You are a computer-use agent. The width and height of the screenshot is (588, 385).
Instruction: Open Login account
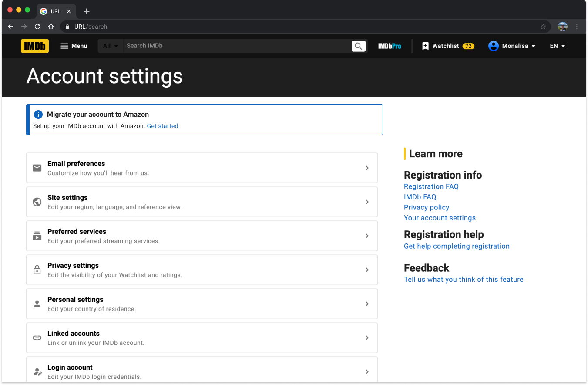(x=202, y=370)
